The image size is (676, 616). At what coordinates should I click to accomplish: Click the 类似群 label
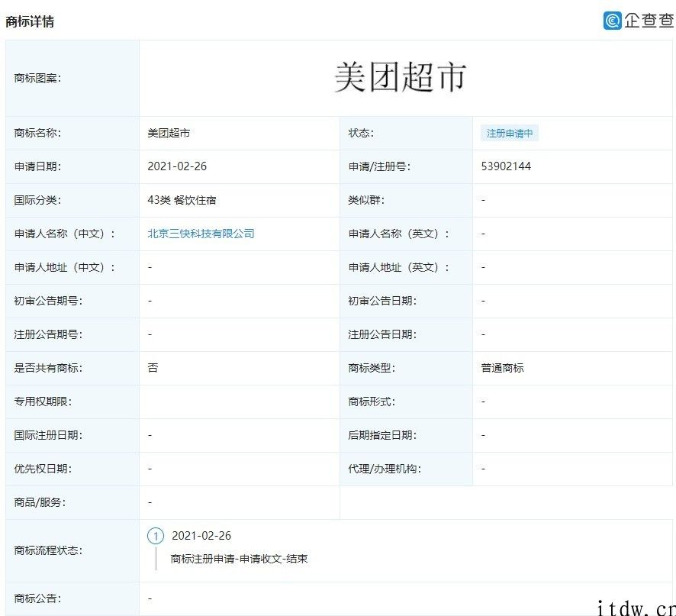coord(366,200)
